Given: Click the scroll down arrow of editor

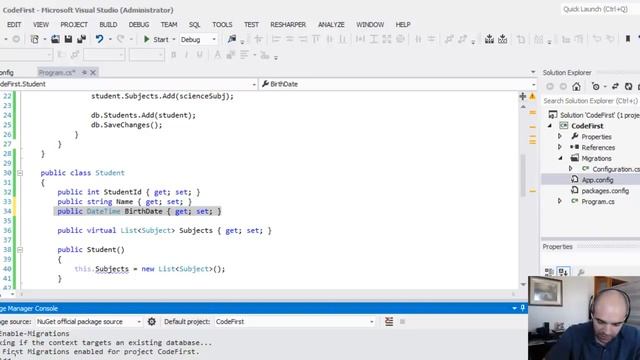Looking at the screenshot, I should tap(523, 284).
